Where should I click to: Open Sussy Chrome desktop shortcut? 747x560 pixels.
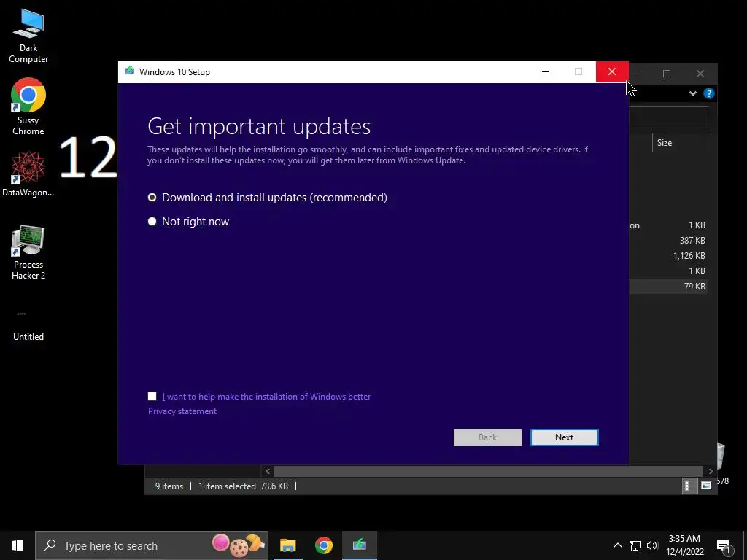[28, 107]
